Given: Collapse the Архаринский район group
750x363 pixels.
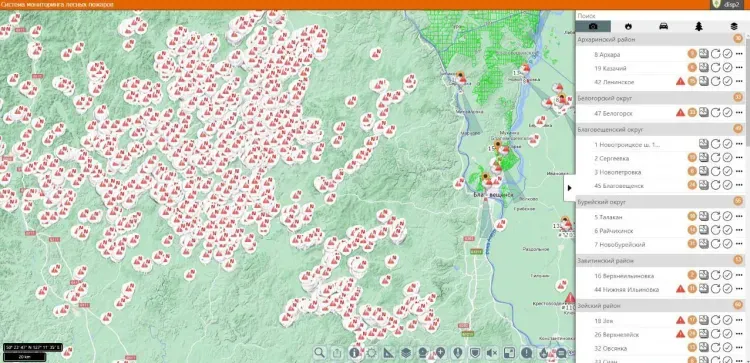Looking at the screenshot, I should click(660, 39).
